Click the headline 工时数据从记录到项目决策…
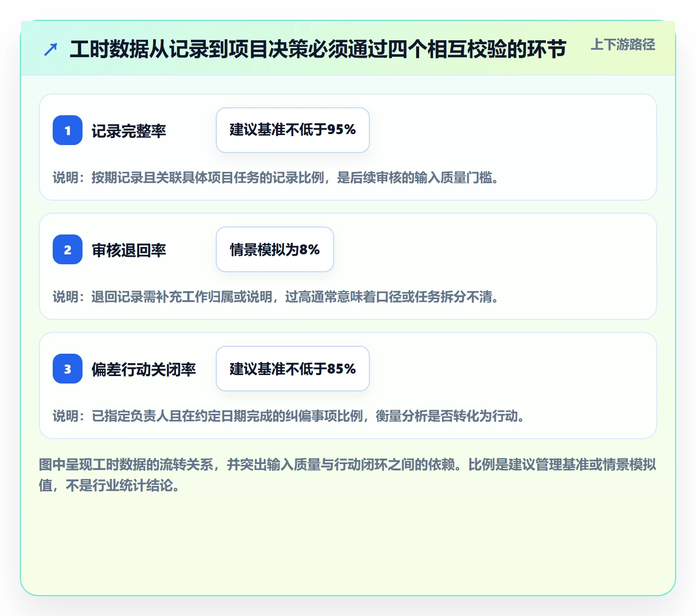696x616 pixels. tap(318, 49)
